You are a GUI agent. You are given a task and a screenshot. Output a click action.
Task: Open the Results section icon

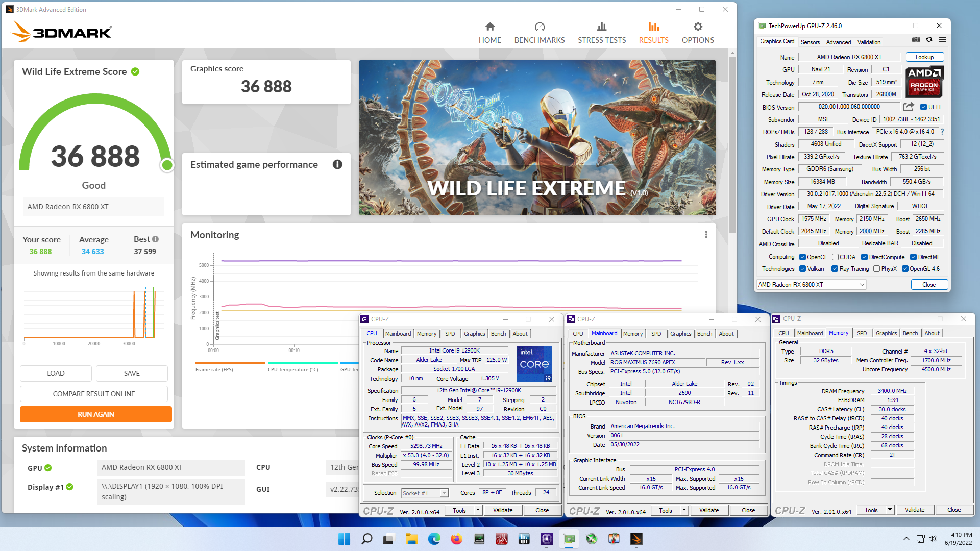pyautogui.click(x=653, y=27)
